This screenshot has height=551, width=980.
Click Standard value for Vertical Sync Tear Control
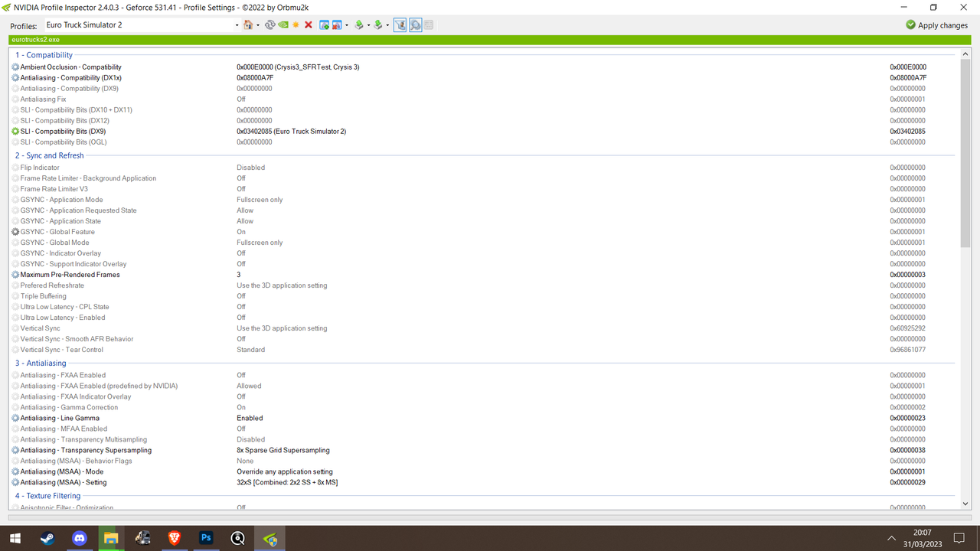tap(250, 350)
